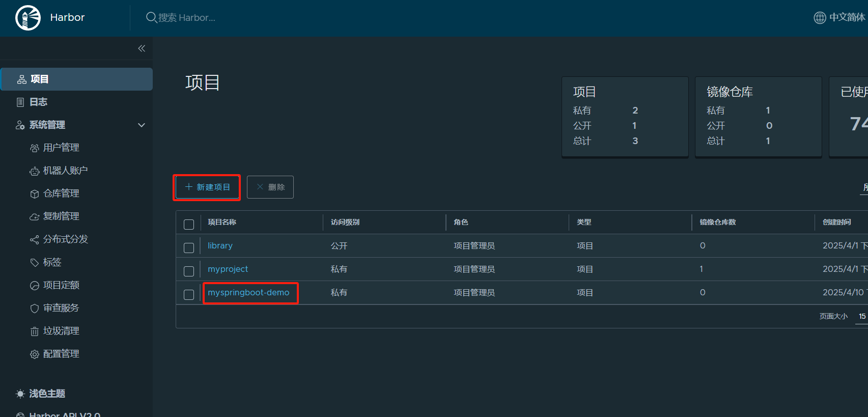Click the 仓库管理 cube icon

point(35,194)
